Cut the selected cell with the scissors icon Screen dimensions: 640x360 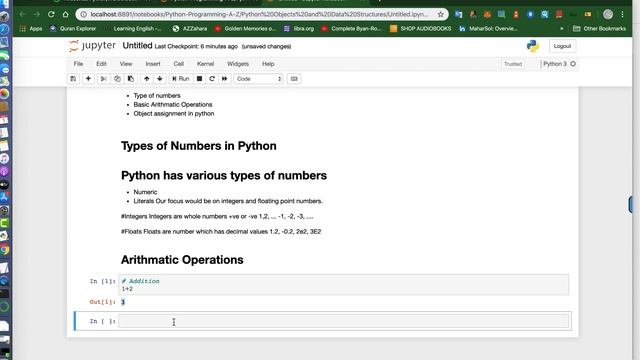(x=104, y=79)
